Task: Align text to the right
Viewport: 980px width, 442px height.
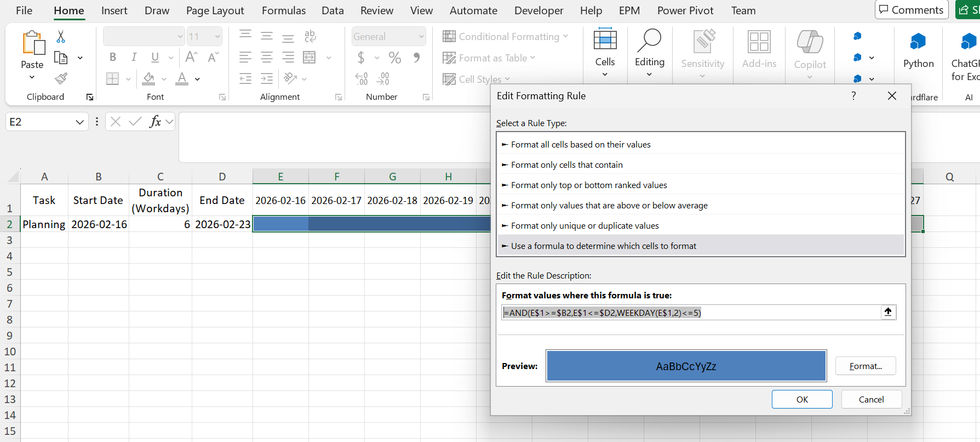Action: [x=288, y=57]
